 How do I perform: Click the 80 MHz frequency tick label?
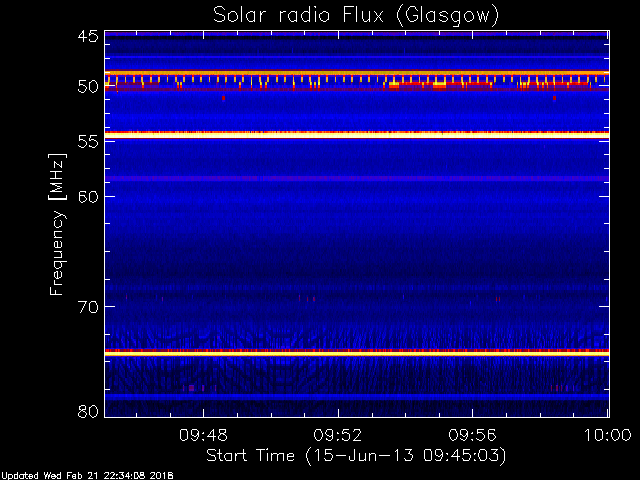click(x=87, y=411)
